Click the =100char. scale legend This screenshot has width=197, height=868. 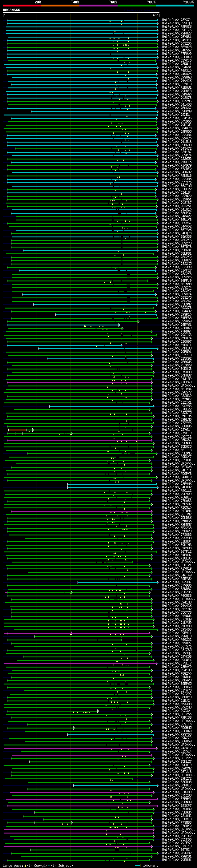146,866
